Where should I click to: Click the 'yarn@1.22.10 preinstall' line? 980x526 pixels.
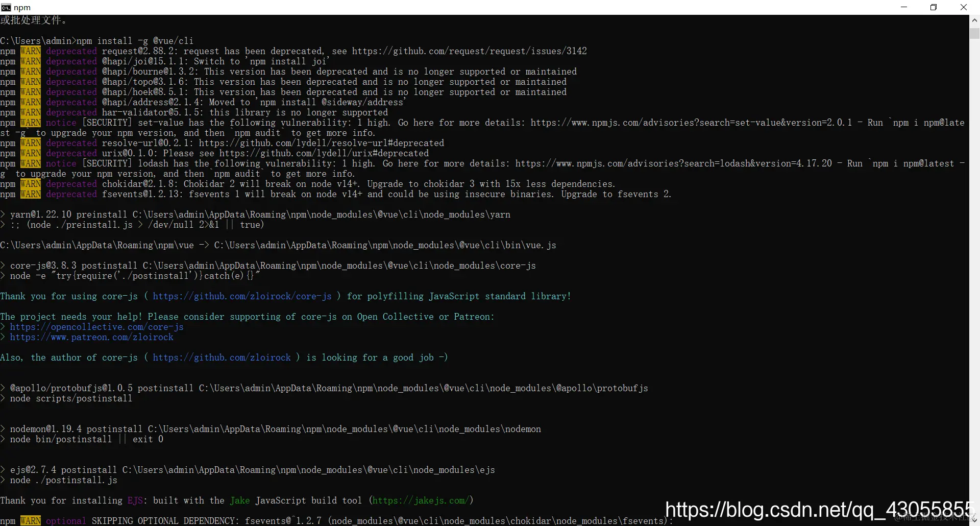click(255, 214)
